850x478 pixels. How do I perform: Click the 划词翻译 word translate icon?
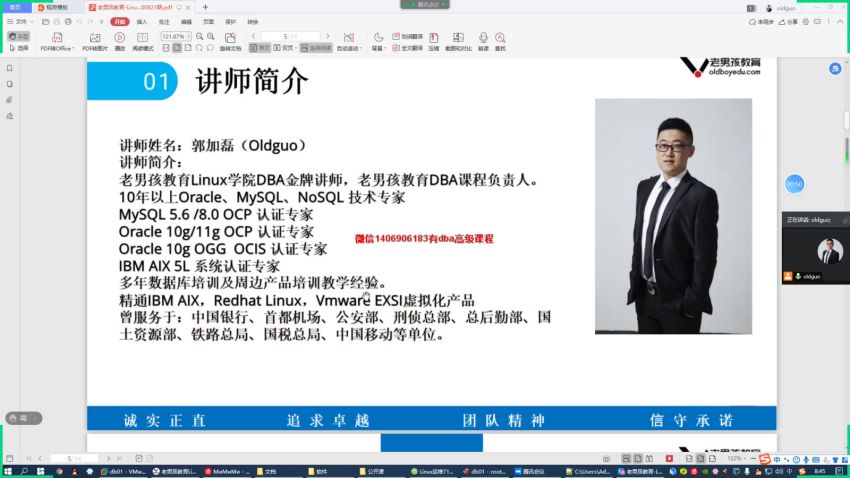(x=396, y=36)
